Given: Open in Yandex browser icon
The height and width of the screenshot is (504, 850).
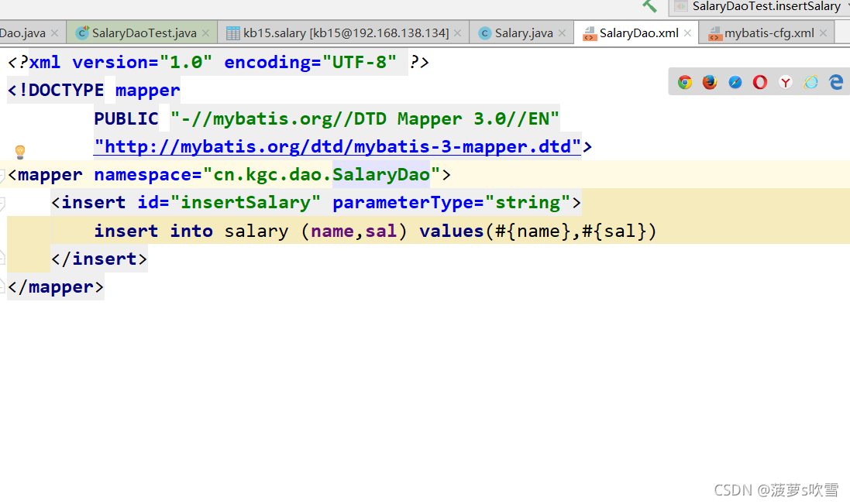Looking at the screenshot, I should click(786, 82).
